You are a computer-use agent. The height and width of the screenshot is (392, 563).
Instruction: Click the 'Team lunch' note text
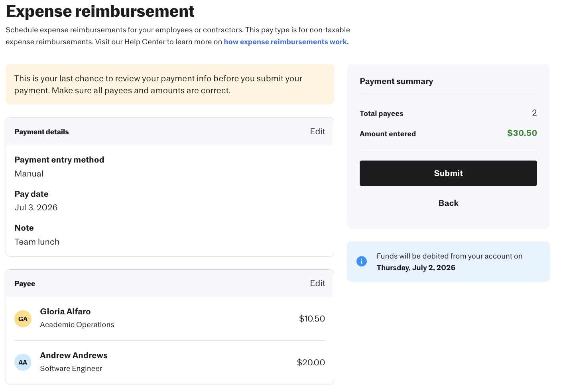click(x=37, y=242)
